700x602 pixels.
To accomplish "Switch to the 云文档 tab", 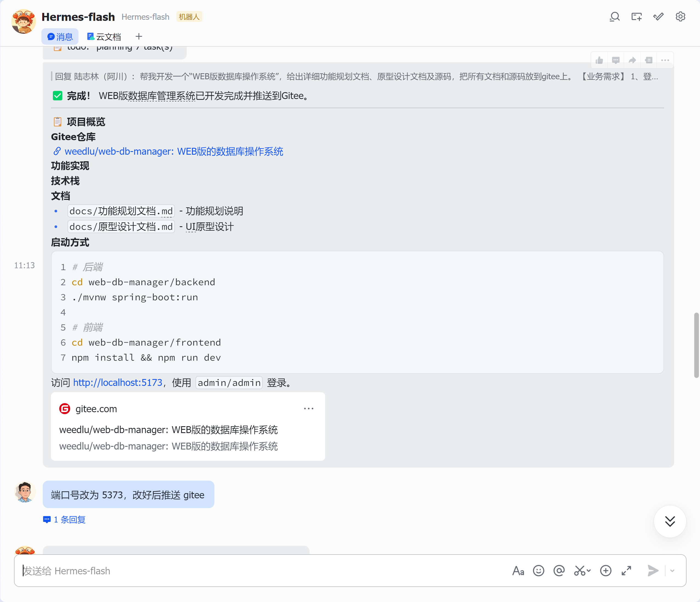I will click(x=104, y=36).
